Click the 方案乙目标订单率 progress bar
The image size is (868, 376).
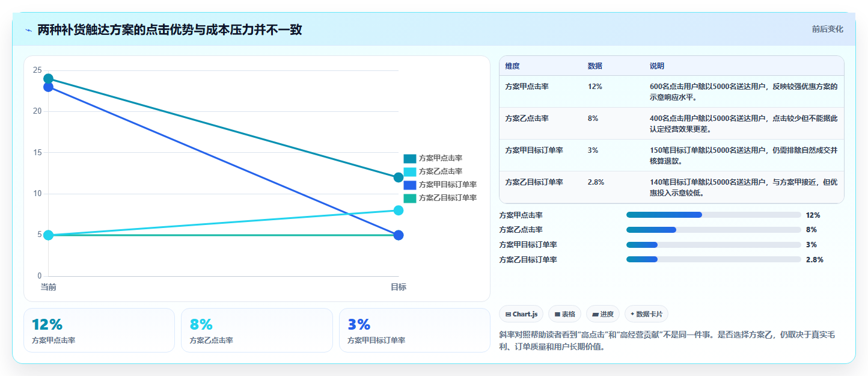click(x=714, y=259)
